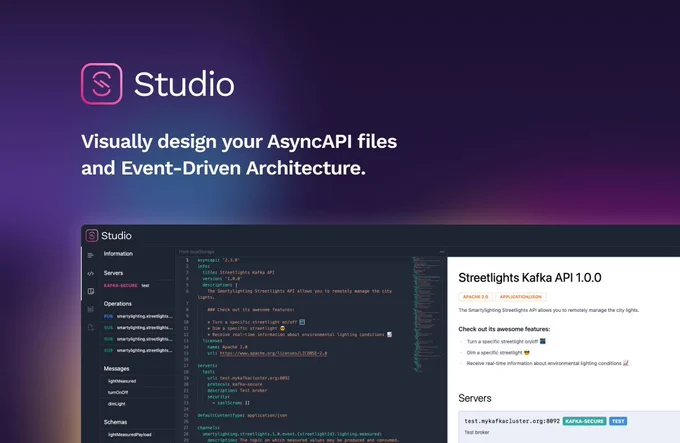Click 'defaultContentType: application/json' editor line

pos(242,415)
